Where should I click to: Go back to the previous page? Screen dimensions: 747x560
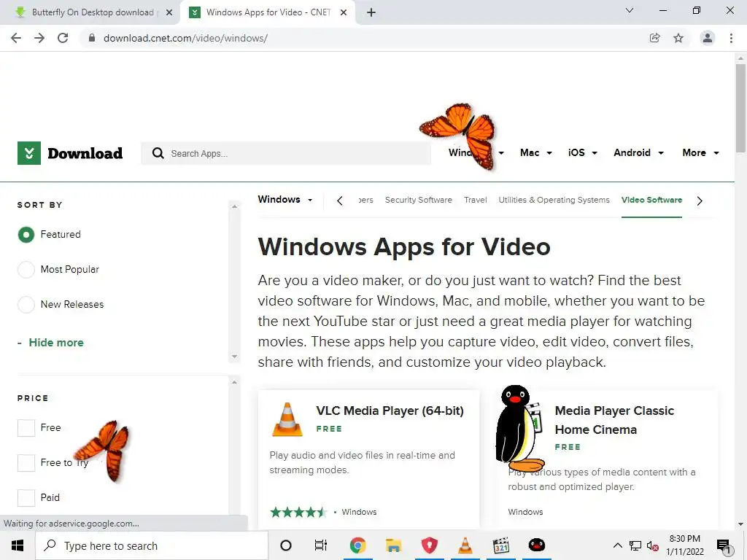[x=16, y=38]
